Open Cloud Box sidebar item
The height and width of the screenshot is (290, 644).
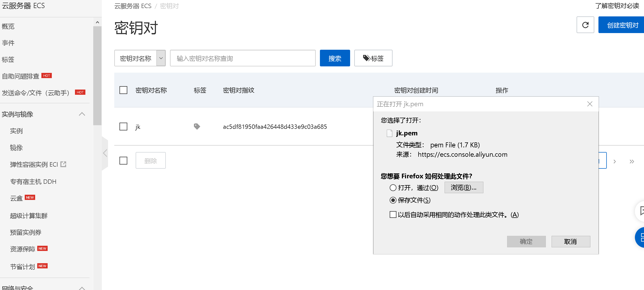coord(16,198)
